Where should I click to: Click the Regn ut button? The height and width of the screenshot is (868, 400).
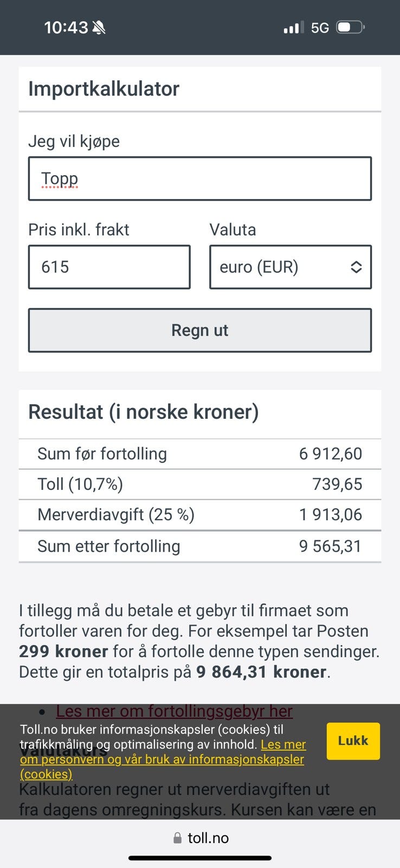click(200, 330)
